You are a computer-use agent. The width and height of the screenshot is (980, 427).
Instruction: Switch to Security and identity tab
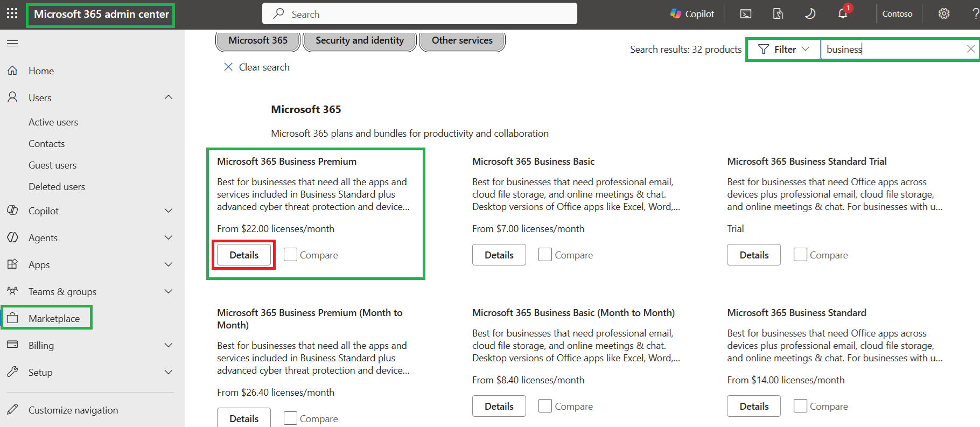360,40
